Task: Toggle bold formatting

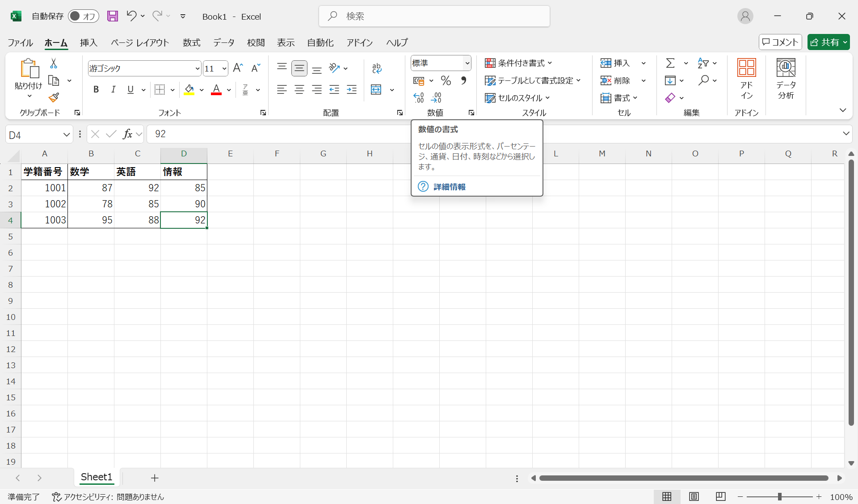Action: [96, 90]
